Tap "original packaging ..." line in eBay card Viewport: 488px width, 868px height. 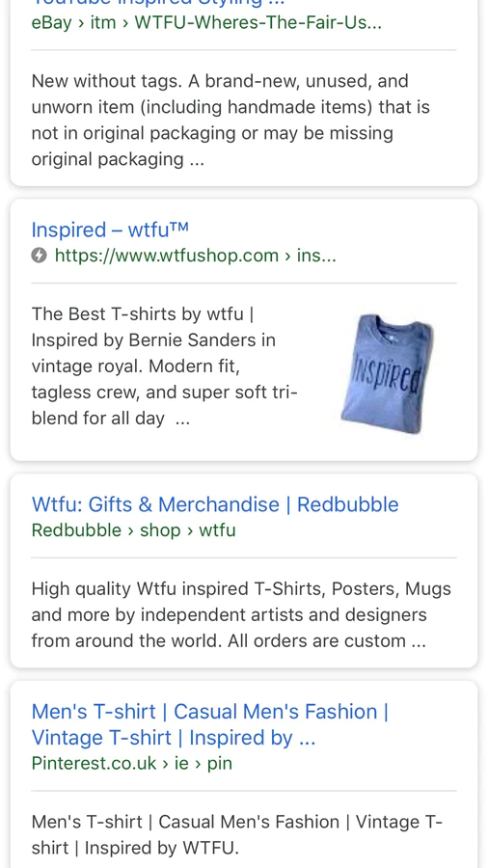(x=118, y=160)
